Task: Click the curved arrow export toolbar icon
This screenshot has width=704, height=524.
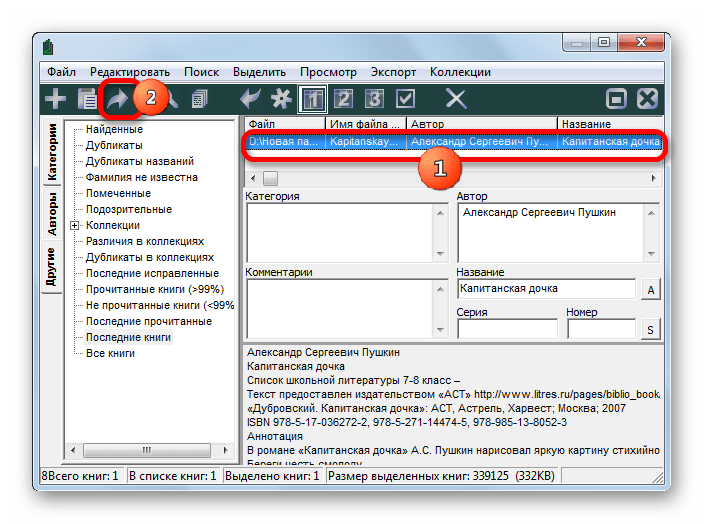Action: tap(118, 99)
